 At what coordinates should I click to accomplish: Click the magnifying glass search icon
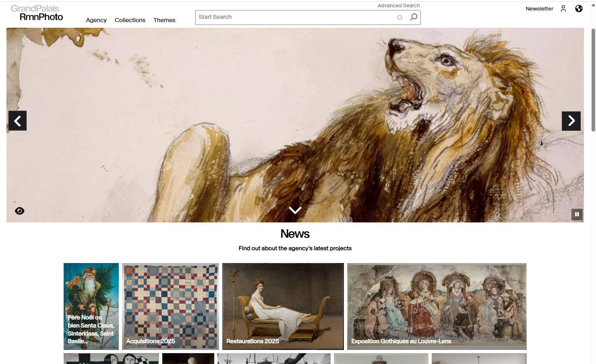tap(414, 17)
